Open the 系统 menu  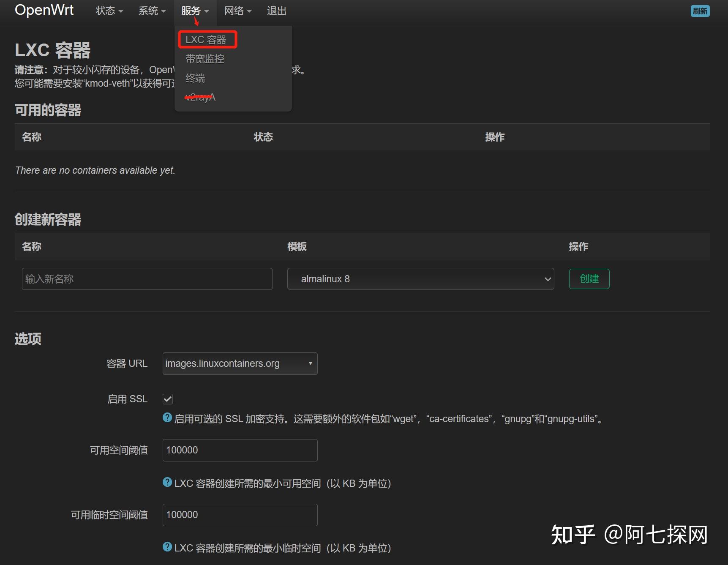click(x=151, y=11)
